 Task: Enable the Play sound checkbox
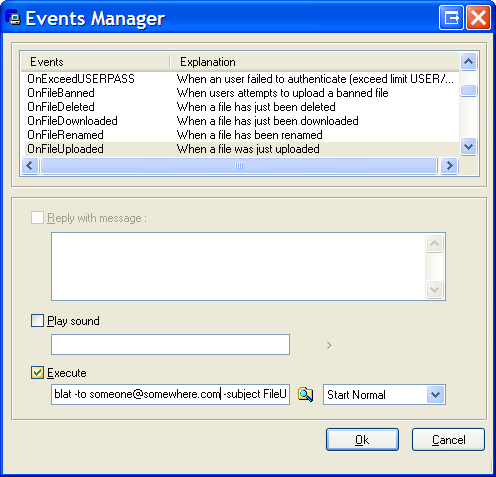pos(37,321)
